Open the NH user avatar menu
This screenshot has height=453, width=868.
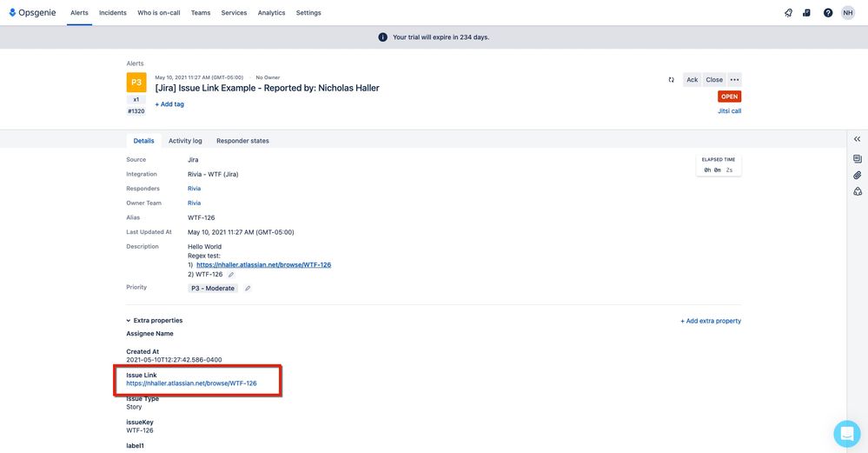point(847,13)
